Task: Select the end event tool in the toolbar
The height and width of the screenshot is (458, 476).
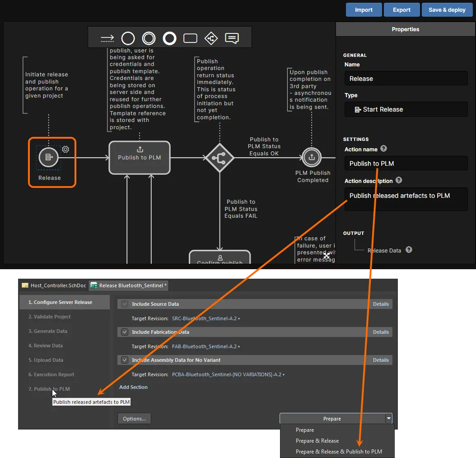Action: 169,38
